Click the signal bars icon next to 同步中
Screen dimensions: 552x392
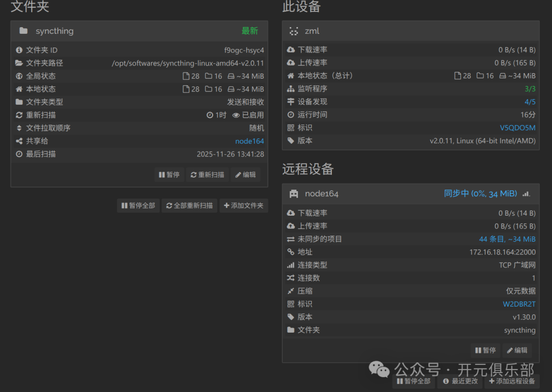click(526, 194)
